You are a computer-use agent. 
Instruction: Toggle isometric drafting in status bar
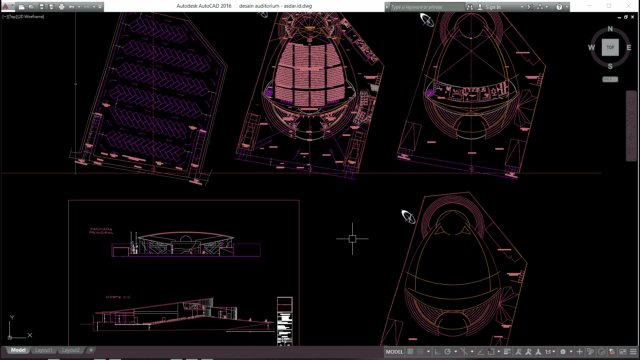[x=464, y=352]
